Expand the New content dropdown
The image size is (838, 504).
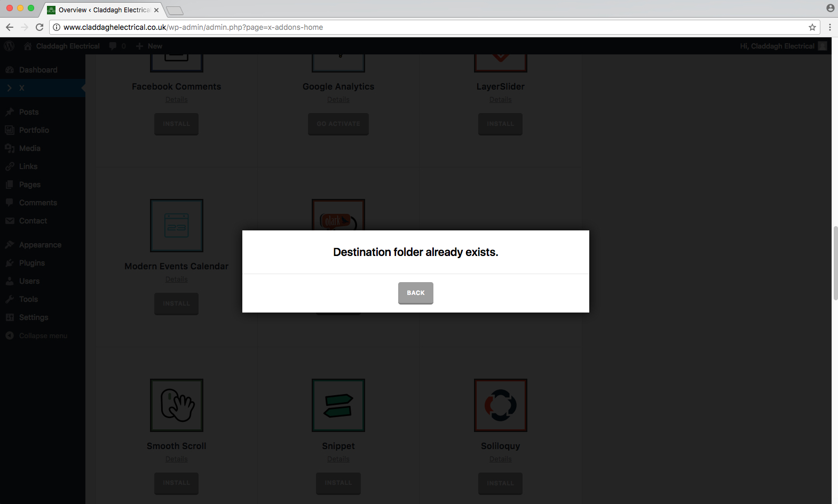pos(149,46)
